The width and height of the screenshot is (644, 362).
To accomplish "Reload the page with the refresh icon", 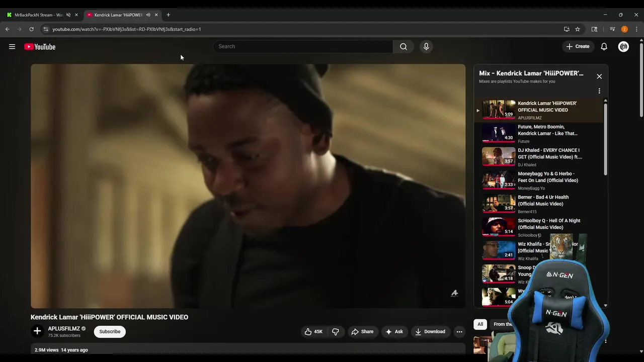I will 32,29.
